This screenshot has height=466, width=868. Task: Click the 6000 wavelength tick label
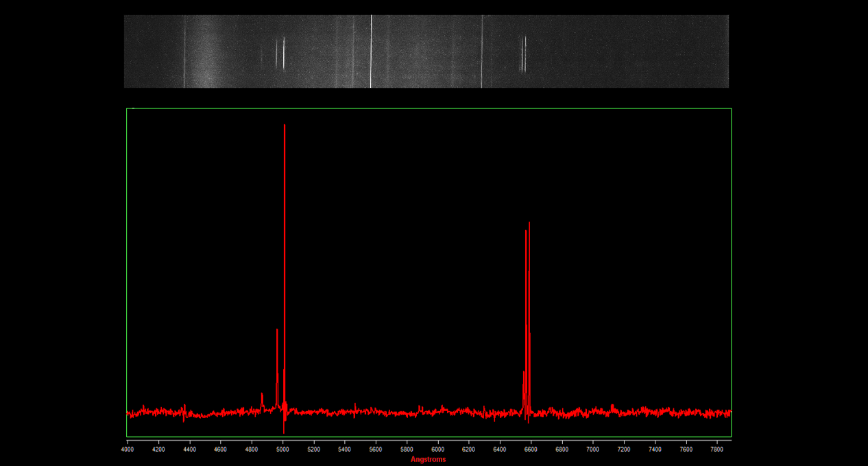(437, 450)
